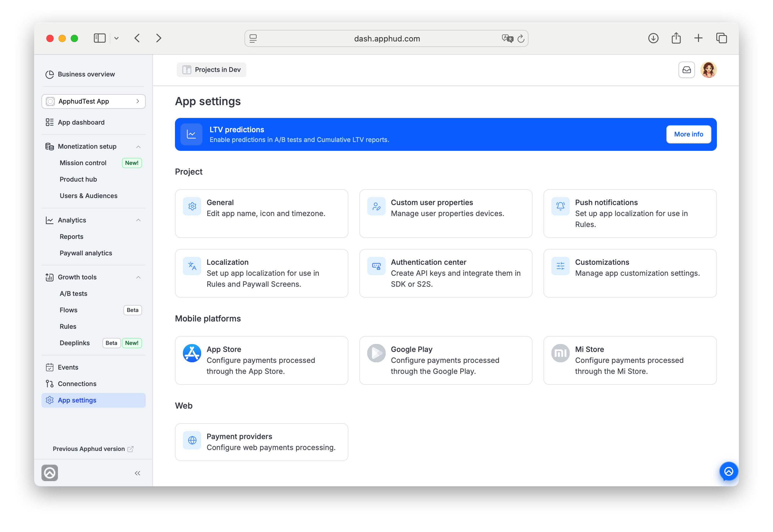Collapse the sidebar with double chevron
This screenshot has width=773, height=532.
(137, 473)
